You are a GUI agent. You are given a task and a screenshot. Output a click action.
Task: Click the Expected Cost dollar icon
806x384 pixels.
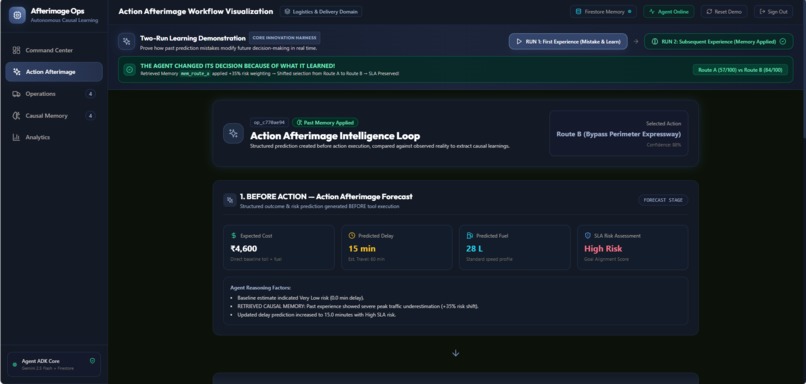pos(234,235)
